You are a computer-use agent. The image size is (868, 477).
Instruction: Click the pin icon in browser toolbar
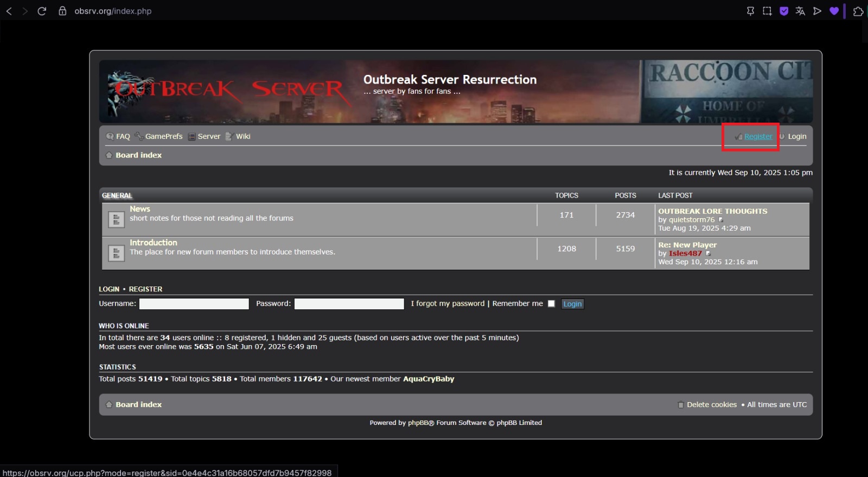tap(750, 11)
